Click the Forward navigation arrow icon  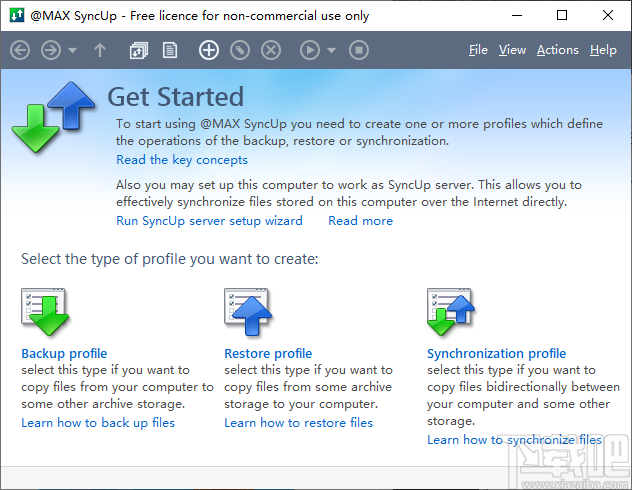click(51, 50)
